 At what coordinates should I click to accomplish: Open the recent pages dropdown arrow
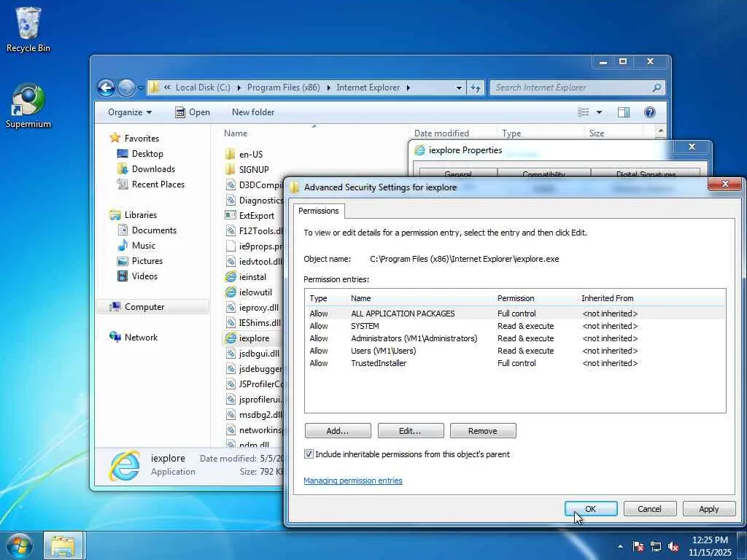pos(141,88)
